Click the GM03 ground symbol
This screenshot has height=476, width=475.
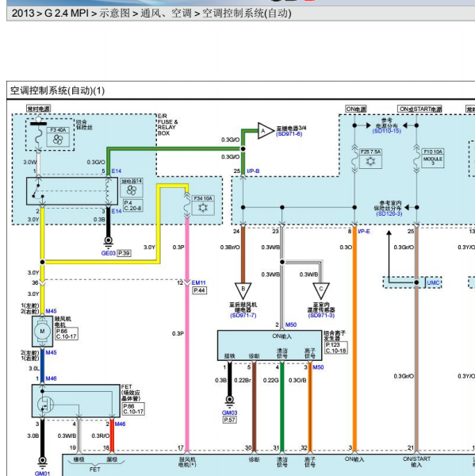point(229,401)
